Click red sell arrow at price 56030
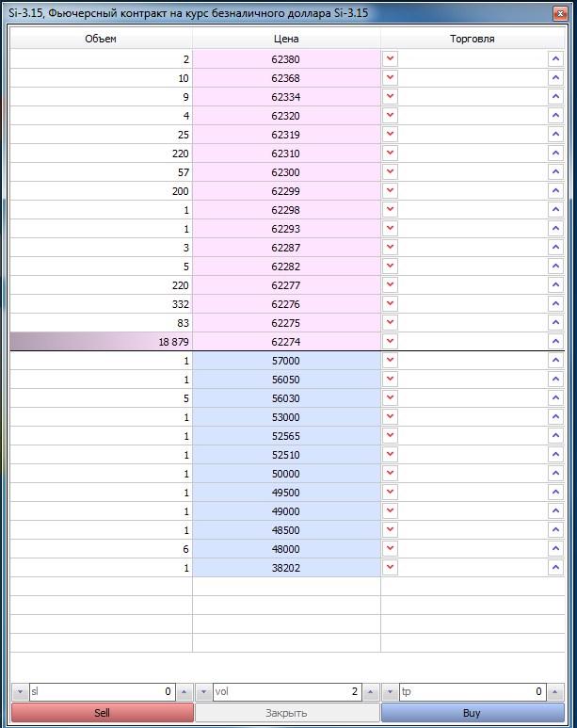The width and height of the screenshot is (577, 728). [x=390, y=397]
